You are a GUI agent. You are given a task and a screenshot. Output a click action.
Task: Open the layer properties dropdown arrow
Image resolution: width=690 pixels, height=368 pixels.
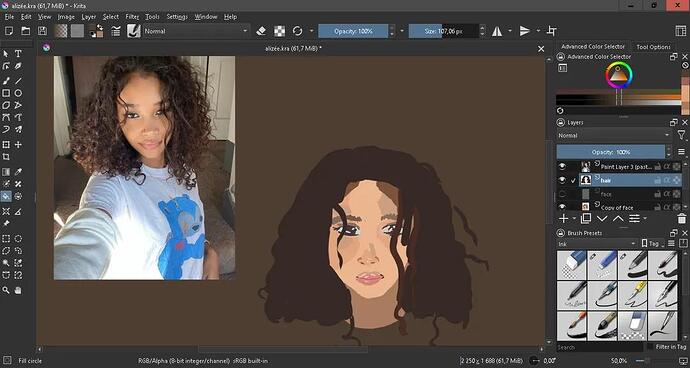[x=645, y=218]
